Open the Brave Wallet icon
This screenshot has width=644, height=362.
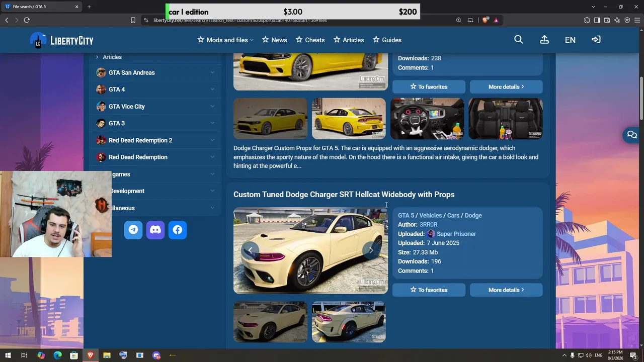607,20
